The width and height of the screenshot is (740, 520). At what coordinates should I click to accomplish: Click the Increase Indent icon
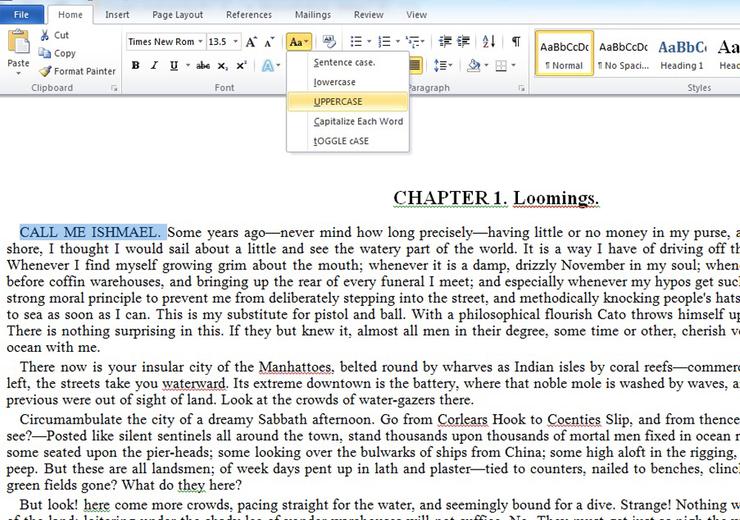[463, 42]
